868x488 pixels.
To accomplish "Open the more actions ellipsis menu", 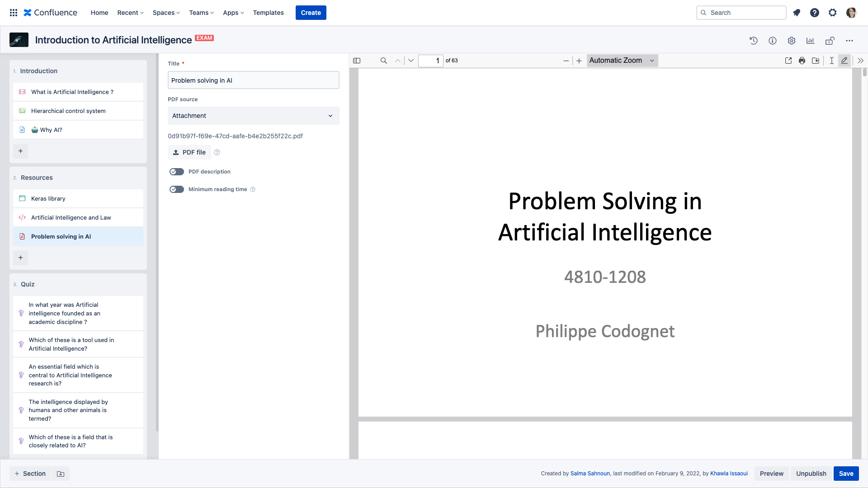I will pyautogui.click(x=849, y=41).
